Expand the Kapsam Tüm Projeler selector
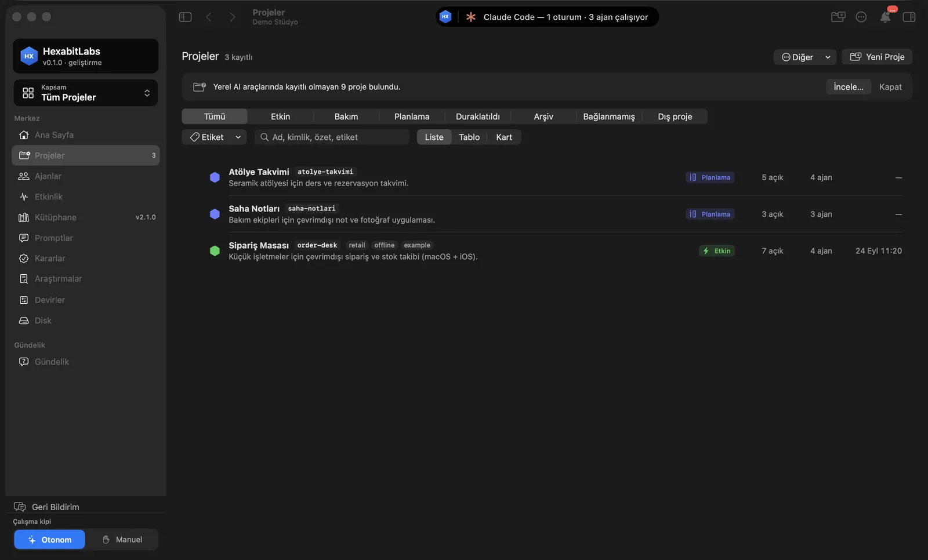Viewport: 928px width, 560px height. tap(85, 93)
